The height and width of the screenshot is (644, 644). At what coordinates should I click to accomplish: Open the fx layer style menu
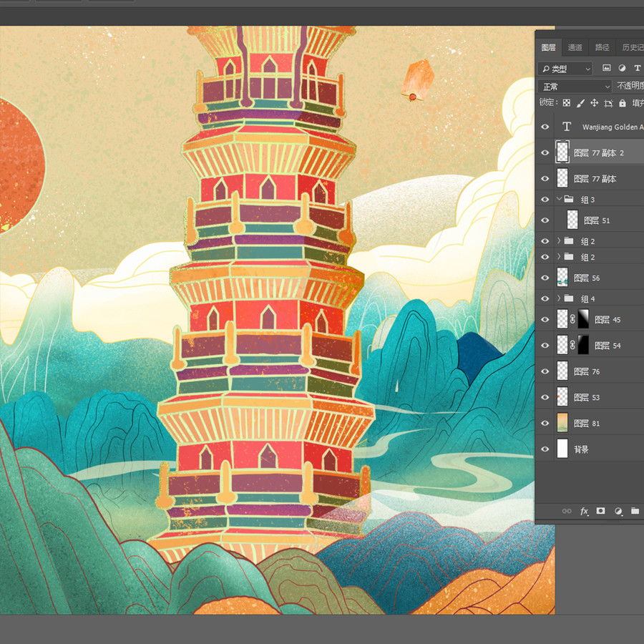(584, 511)
